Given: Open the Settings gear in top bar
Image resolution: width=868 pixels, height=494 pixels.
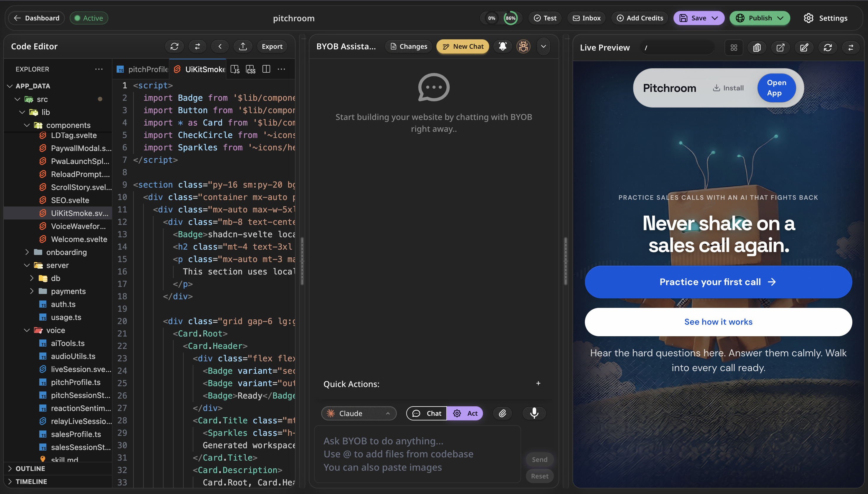Looking at the screenshot, I should click(826, 18).
